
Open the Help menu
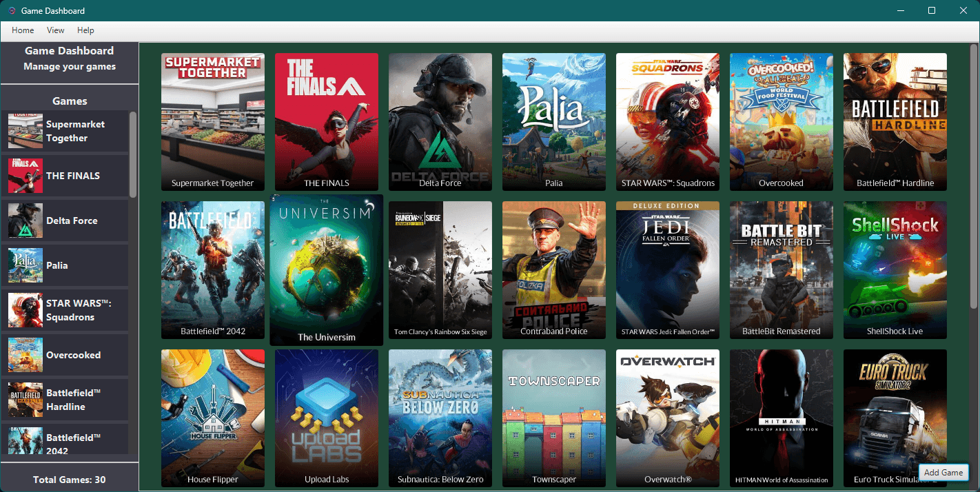click(85, 30)
